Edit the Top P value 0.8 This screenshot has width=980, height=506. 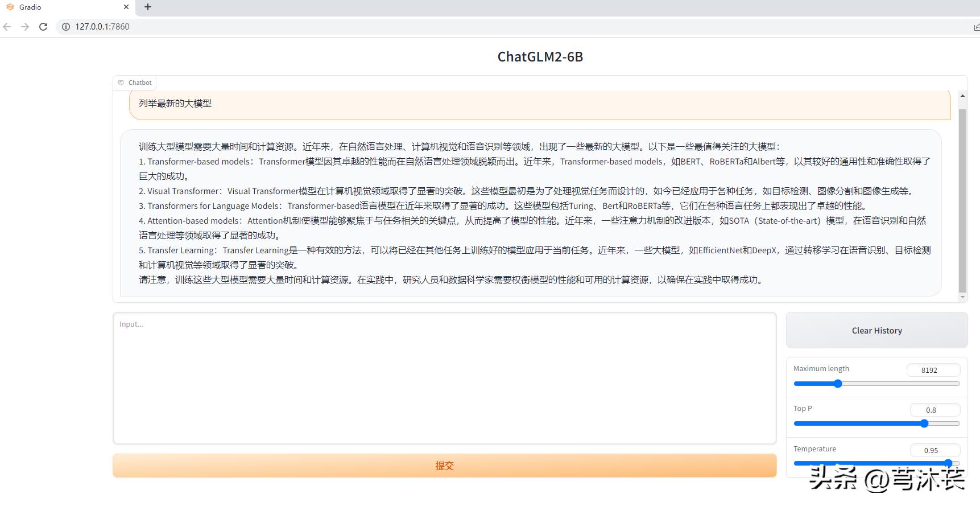[935, 410]
